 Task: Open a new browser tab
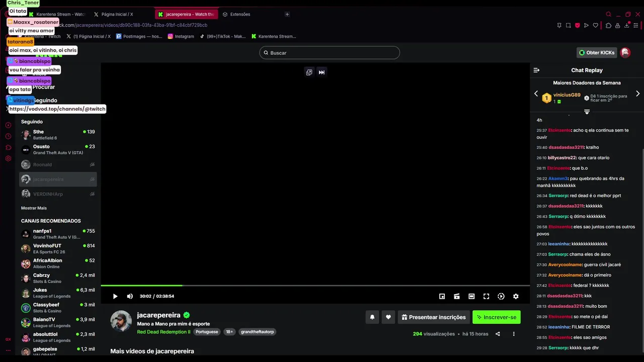click(x=287, y=15)
